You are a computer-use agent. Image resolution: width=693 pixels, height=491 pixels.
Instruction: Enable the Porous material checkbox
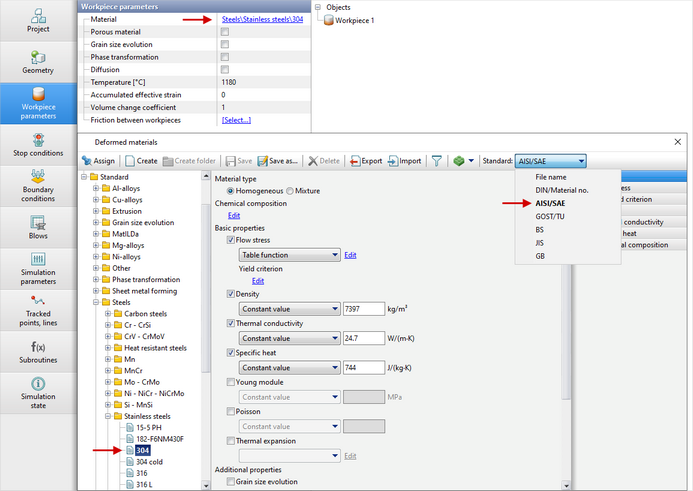[x=225, y=32]
